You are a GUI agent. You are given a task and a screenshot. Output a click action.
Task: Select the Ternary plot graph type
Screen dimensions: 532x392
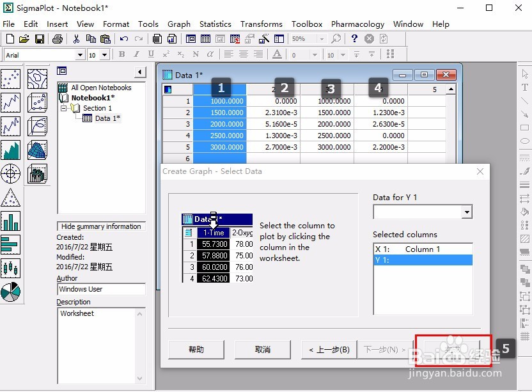(10, 198)
